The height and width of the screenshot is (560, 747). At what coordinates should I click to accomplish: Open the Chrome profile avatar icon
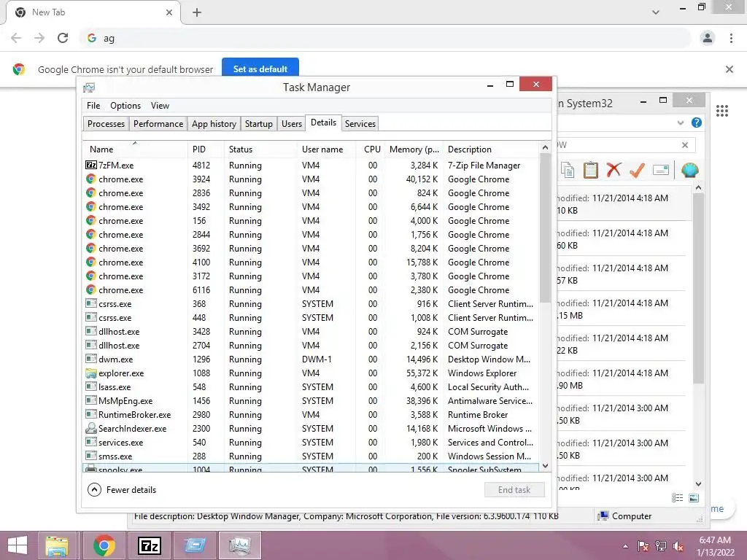tap(708, 38)
